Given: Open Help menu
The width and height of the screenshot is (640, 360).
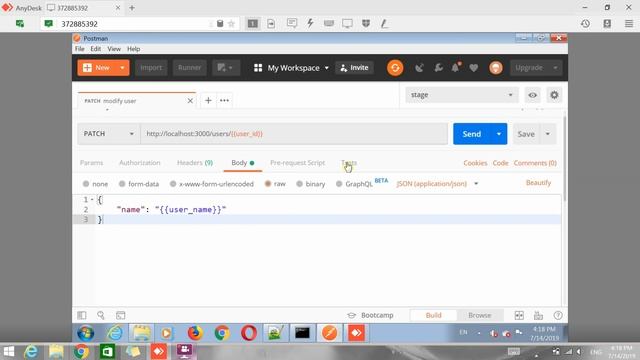Looking at the screenshot, I should click(133, 49).
